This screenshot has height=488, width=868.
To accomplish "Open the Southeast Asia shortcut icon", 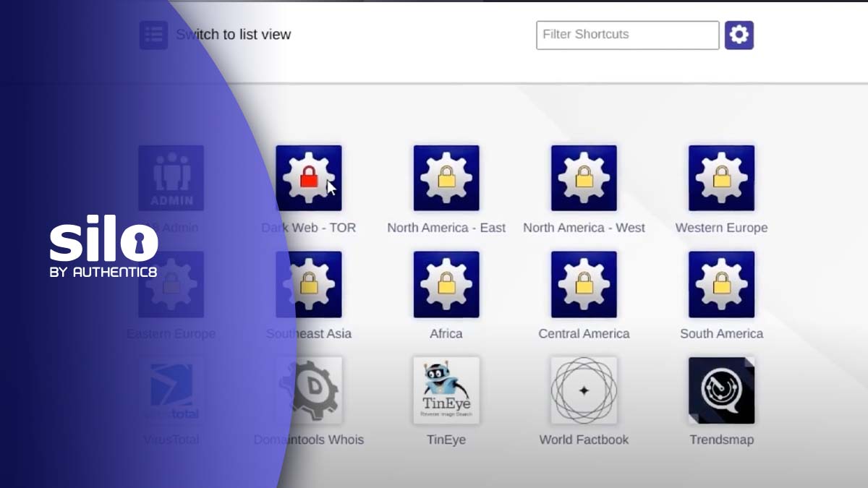I will 309,284.
